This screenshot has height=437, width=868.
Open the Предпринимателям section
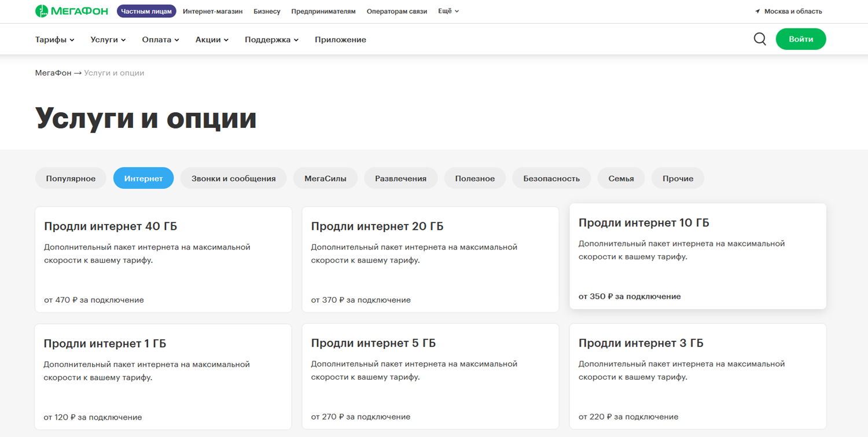click(x=323, y=11)
